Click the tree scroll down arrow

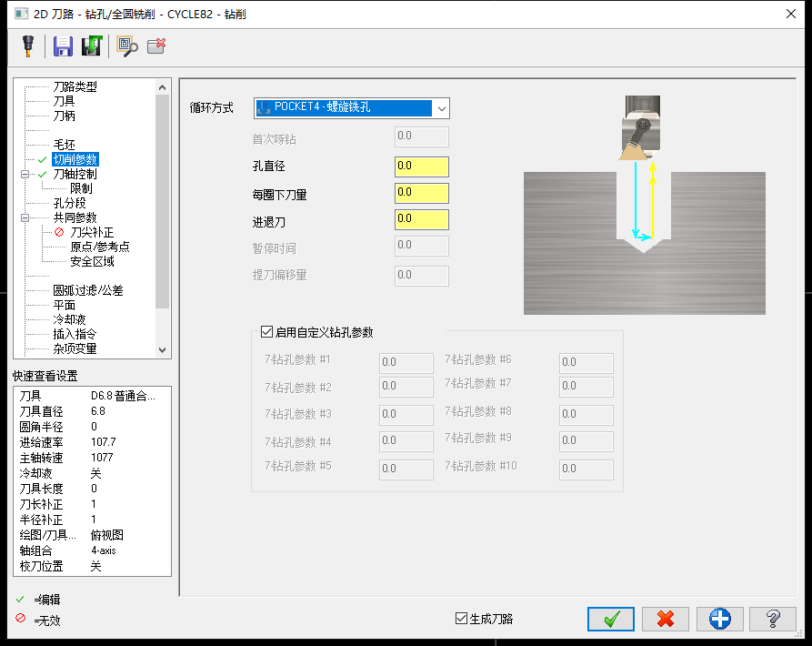click(x=162, y=349)
